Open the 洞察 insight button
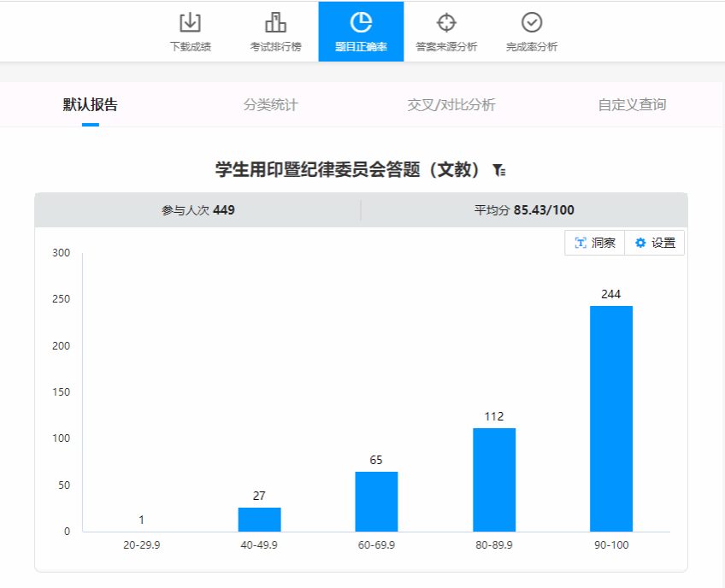Viewport: 725px width, 588px height. (595, 243)
